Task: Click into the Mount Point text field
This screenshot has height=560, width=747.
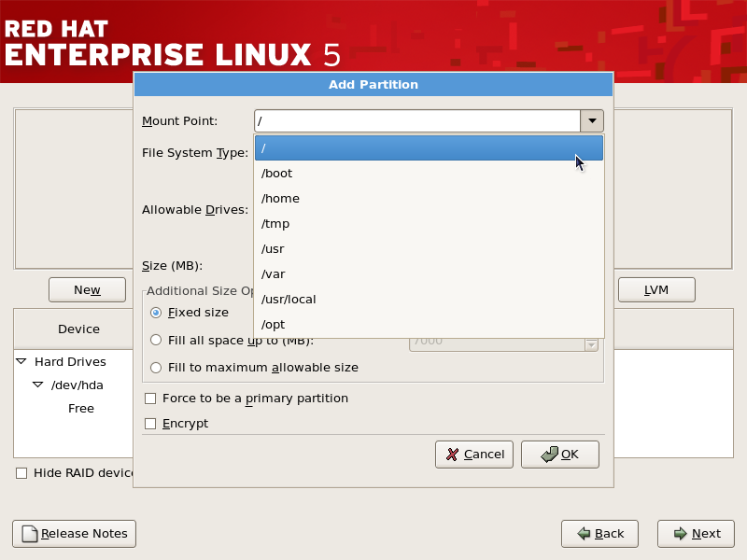Action: coord(417,121)
